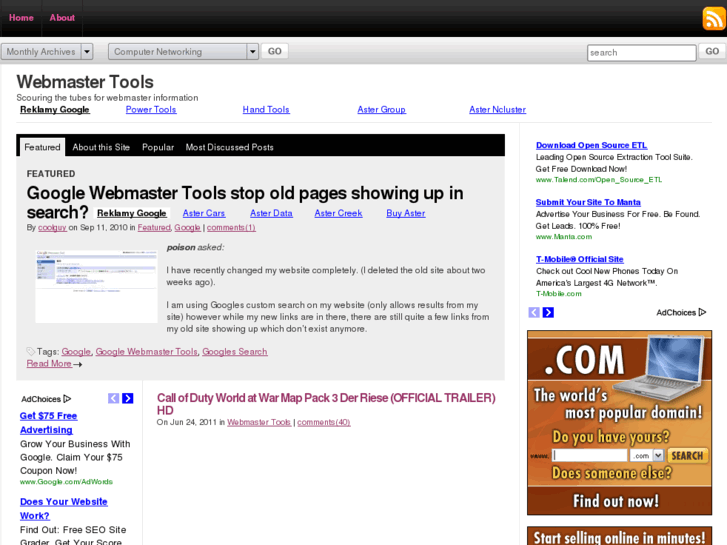
Task: Switch to the About this Site tab
Action: pos(101,147)
